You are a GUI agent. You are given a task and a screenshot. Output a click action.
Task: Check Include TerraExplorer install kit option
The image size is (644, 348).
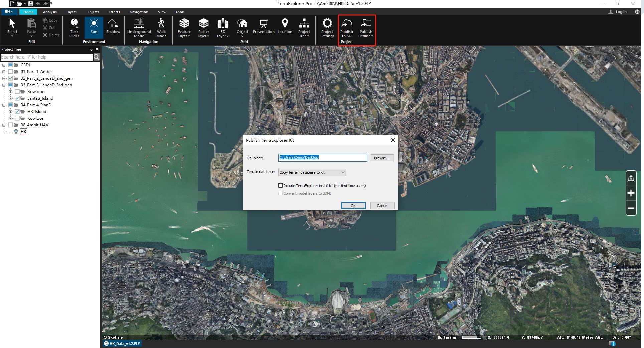click(x=281, y=186)
